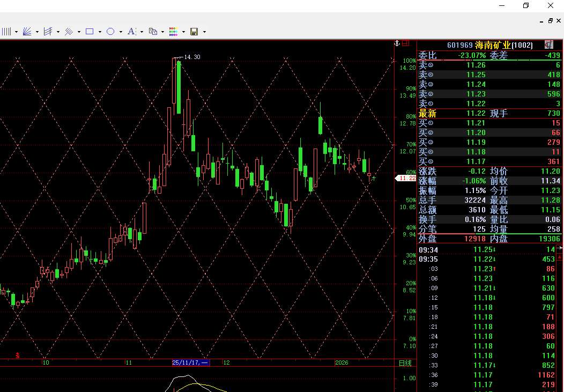Click the 涨幅 value -1.06%

point(474,181)
